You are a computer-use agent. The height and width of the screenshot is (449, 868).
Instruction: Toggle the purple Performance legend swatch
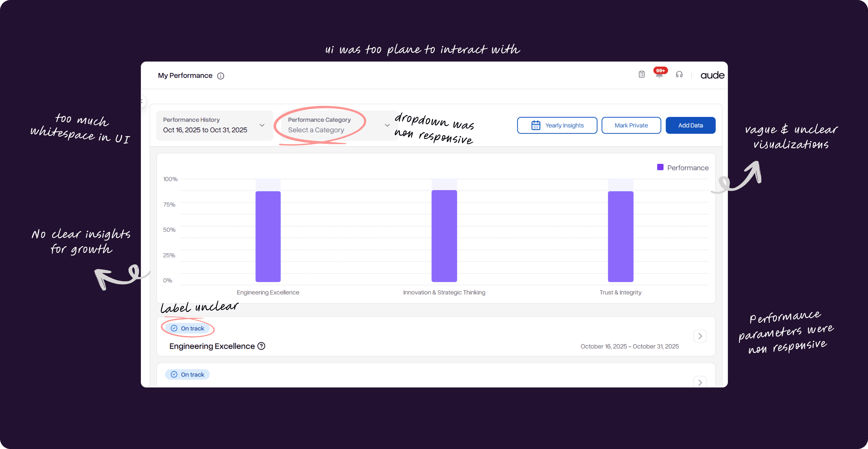(660, 167)
